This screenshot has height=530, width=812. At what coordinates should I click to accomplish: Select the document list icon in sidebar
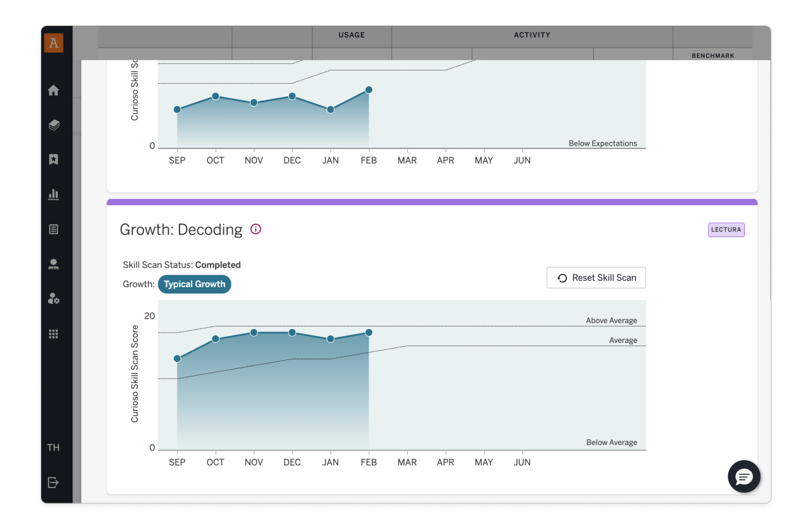click(54, 229)
